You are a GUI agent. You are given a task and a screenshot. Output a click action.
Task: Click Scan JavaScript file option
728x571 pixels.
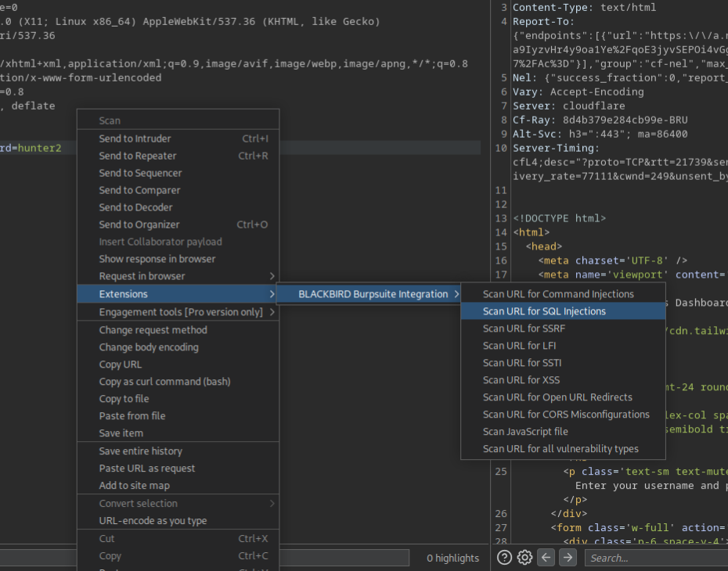(525, 432)
